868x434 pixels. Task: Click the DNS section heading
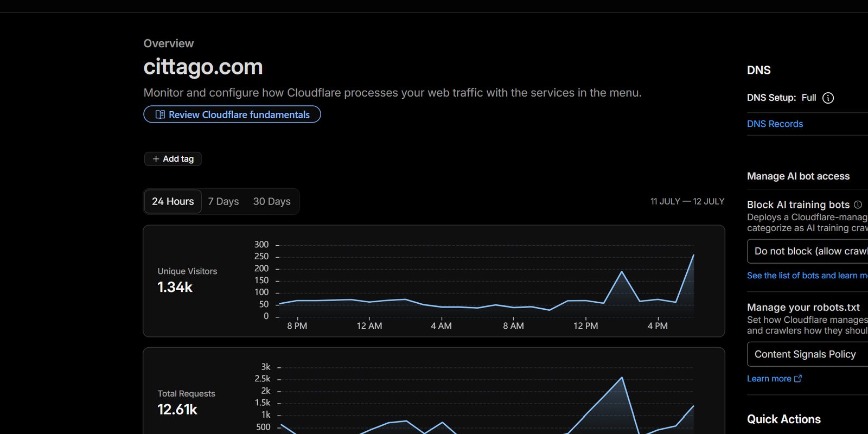click(x=758, y=70)
